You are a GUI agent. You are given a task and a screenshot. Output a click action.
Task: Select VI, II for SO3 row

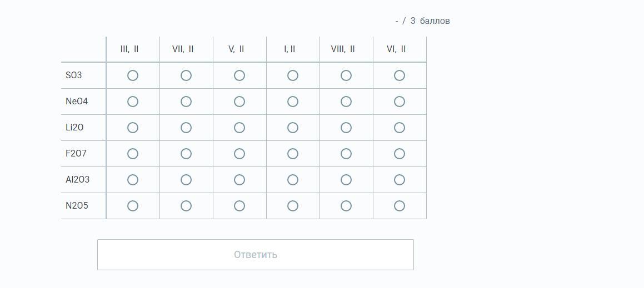400,75
